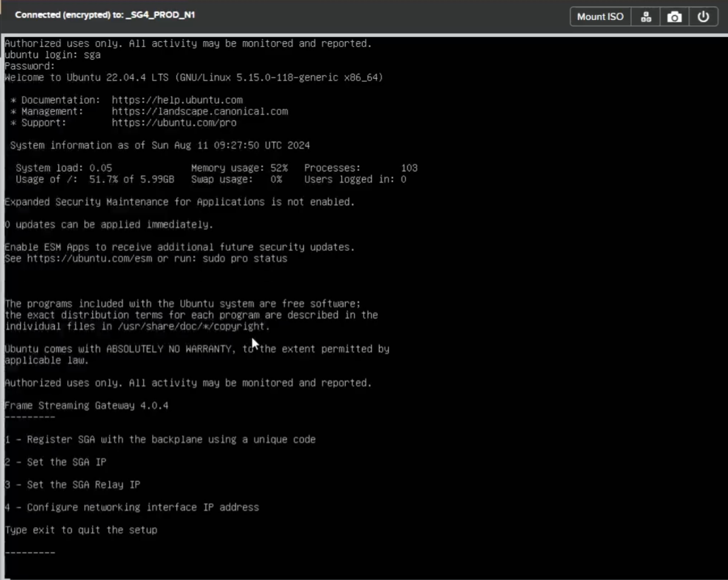Screen dimensions: 728x580
Task: Click the landscape.canonical.com management URL
Action: tap(199, 112)
